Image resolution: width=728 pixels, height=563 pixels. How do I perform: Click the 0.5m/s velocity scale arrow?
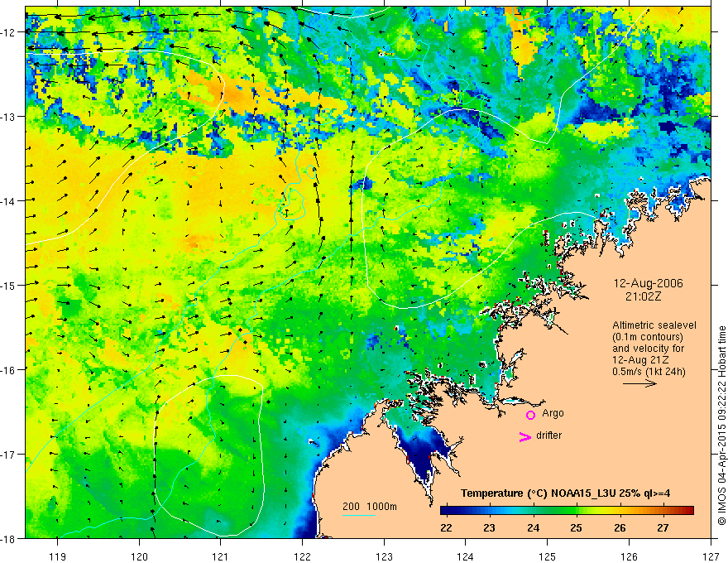(639, 383)
